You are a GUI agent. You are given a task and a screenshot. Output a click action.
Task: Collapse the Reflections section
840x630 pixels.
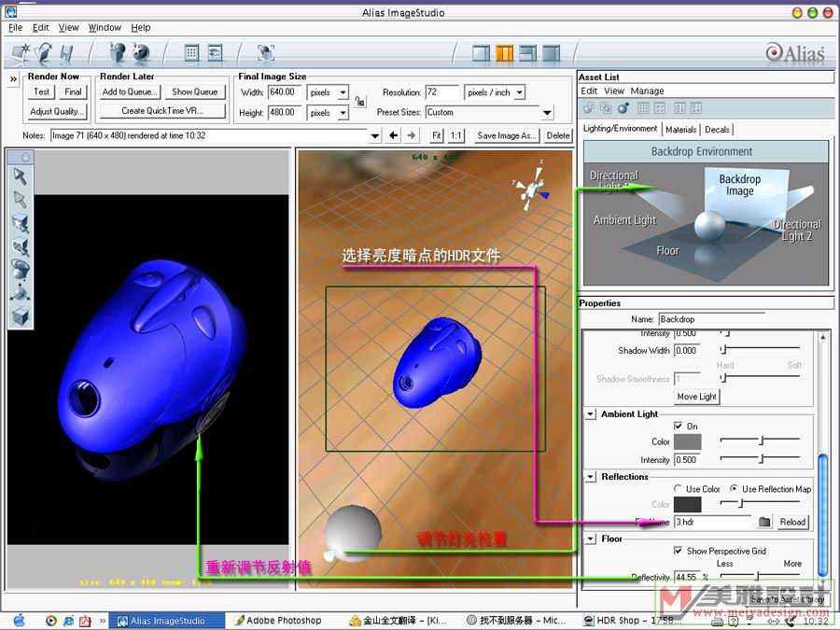[x=591, y=477]
